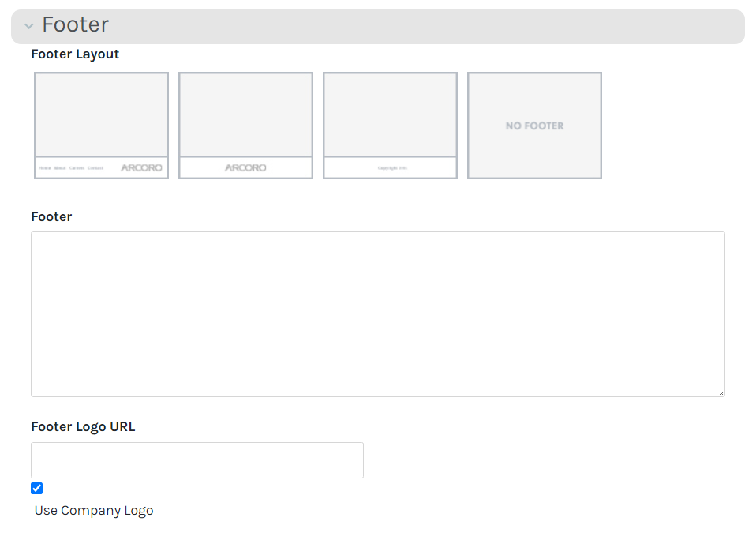756x540 pixels.
Task: Click inside the large Footer text area
Action: coord(377,313)
